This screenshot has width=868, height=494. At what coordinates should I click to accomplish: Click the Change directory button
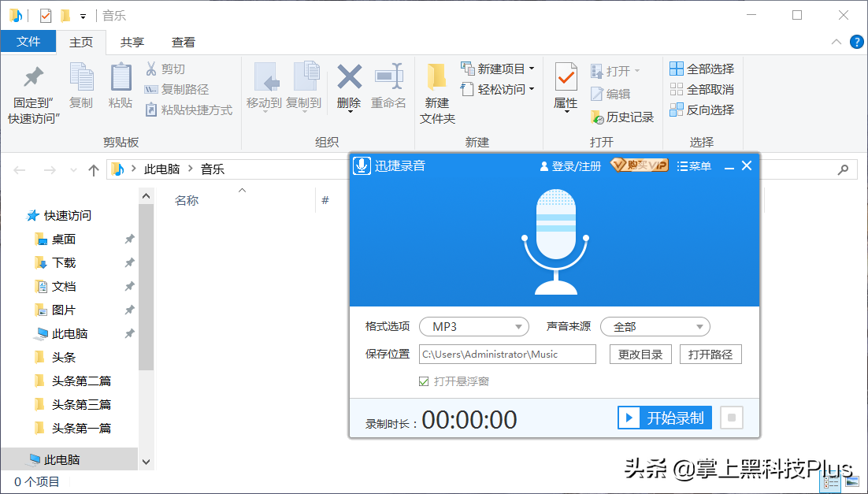point(640,355)
